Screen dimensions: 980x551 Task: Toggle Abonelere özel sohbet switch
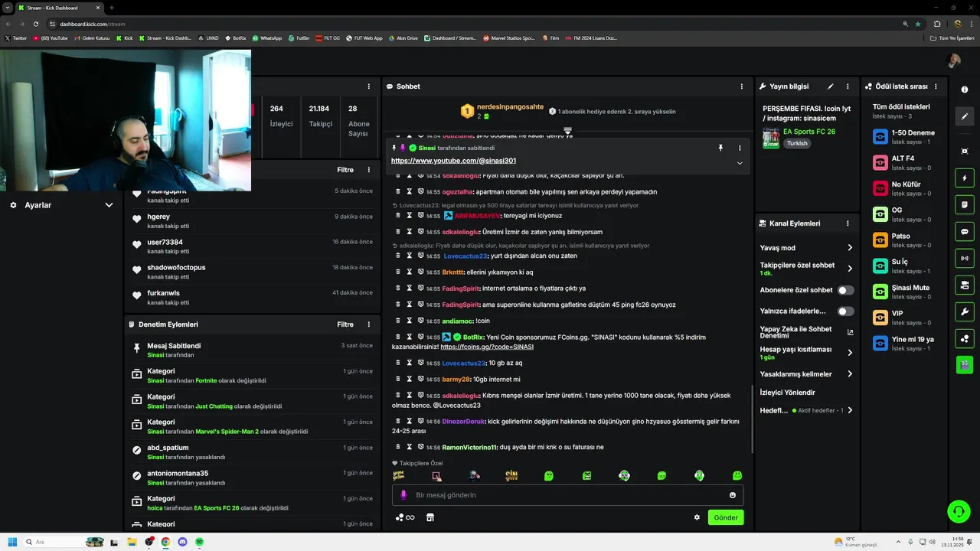tap(845, 290)
